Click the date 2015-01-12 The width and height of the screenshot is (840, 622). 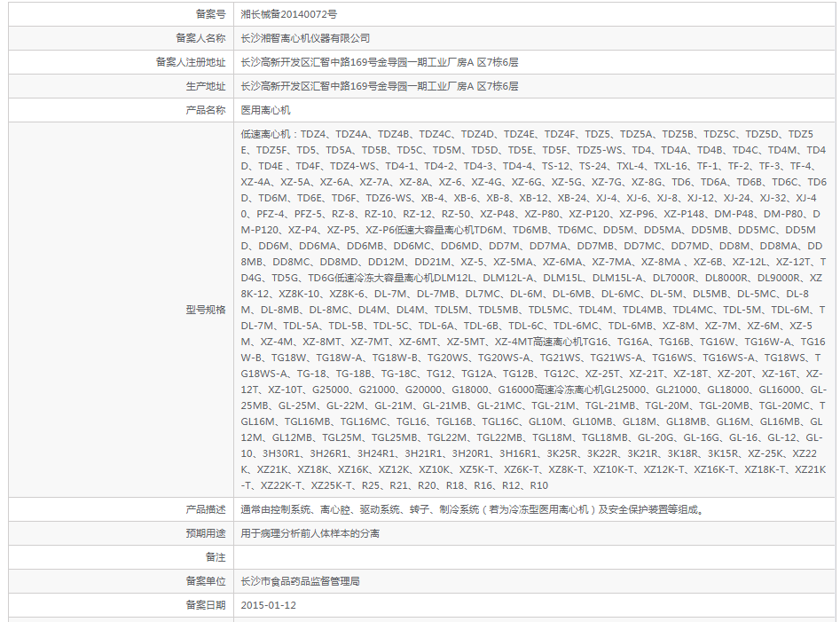pyautogui.click(x=269, y=605)
